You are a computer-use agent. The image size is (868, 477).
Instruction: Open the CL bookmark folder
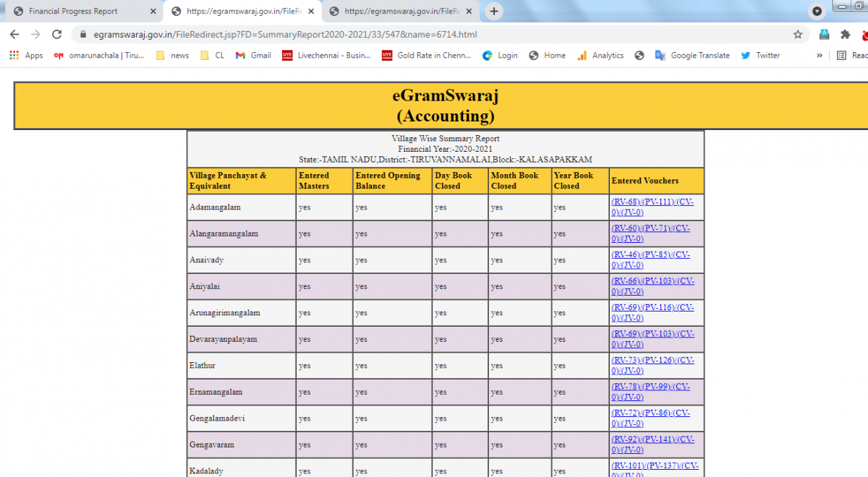coord(213,56)
